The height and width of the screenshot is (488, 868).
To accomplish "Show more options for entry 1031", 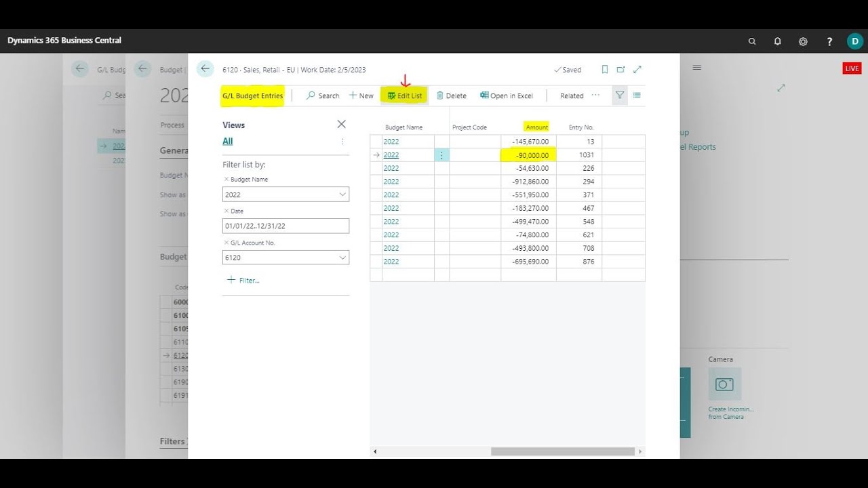I will 441,155.
